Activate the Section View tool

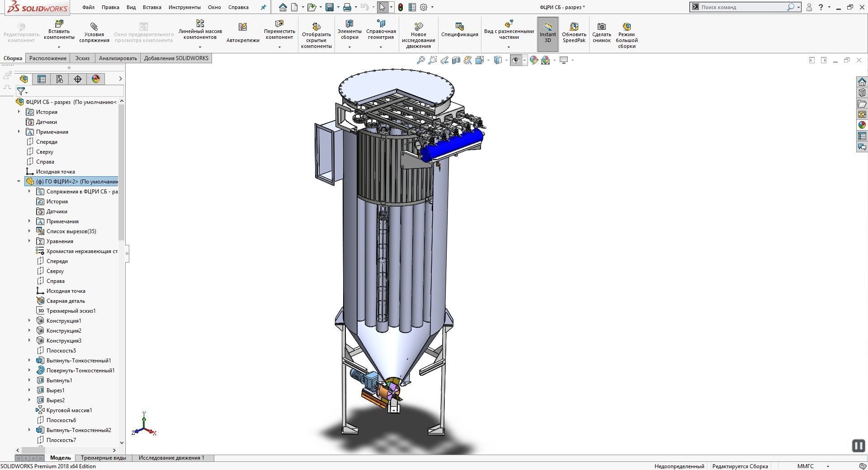coord(456,60)
